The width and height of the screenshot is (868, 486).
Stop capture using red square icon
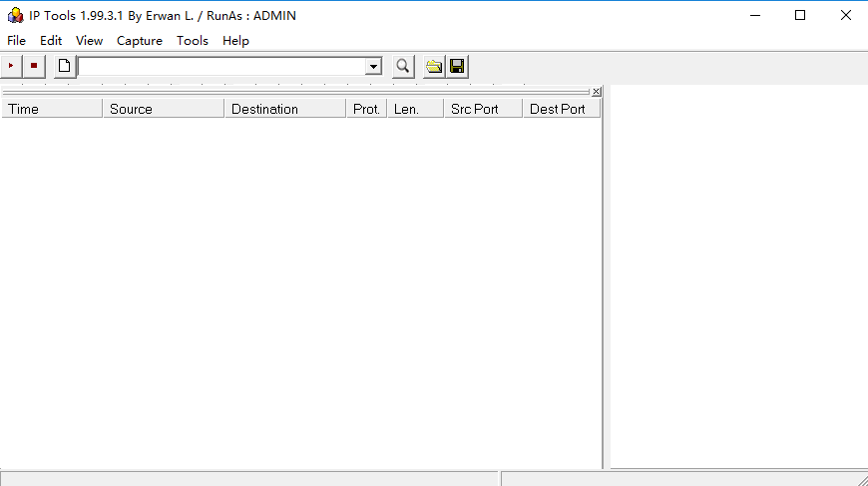34,67
